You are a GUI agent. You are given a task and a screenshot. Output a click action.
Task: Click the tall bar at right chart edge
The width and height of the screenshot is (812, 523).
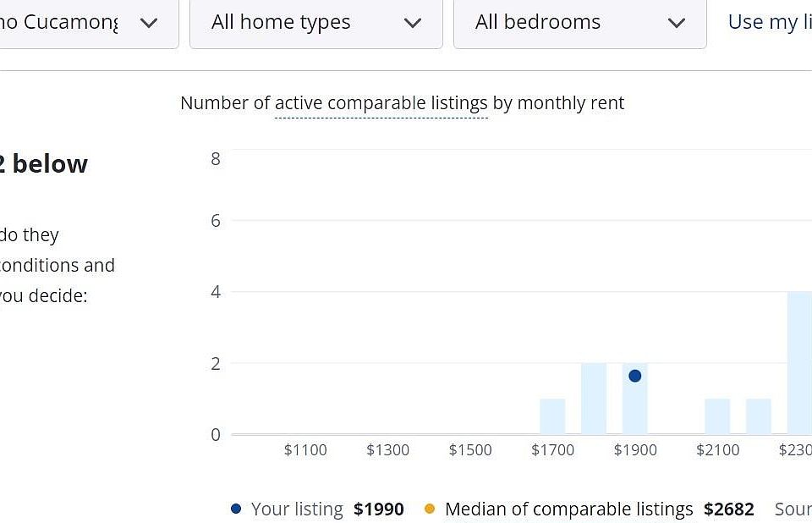point(799,363)
